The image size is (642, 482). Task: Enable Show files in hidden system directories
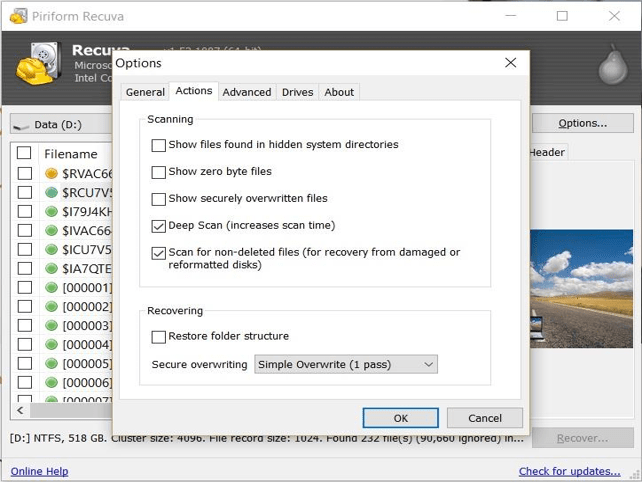(158, 145)
